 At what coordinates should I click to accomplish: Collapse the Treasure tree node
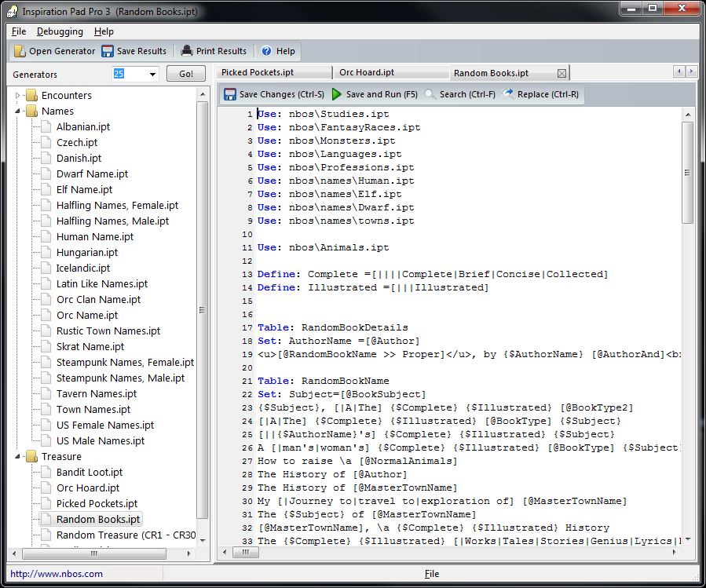pyautogui.click(x=17, y=457)
